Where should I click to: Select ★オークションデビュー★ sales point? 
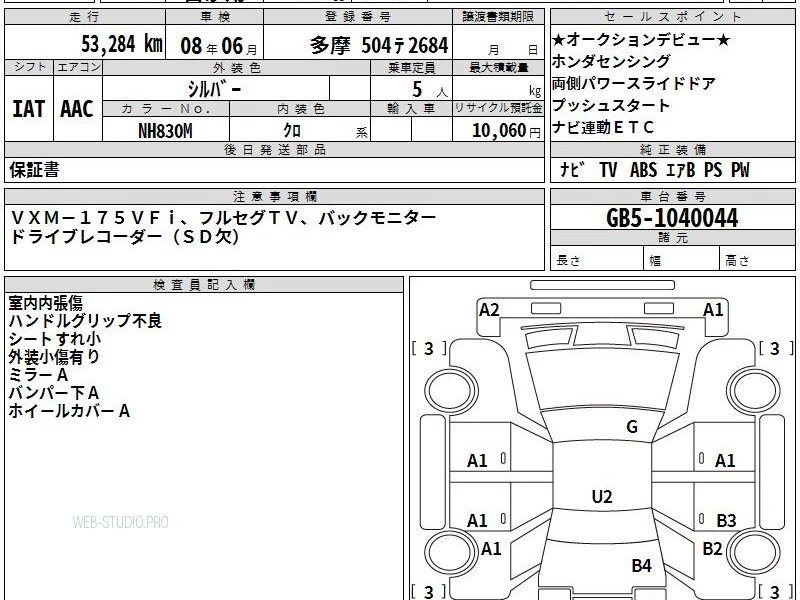click(x=641, y=39)
